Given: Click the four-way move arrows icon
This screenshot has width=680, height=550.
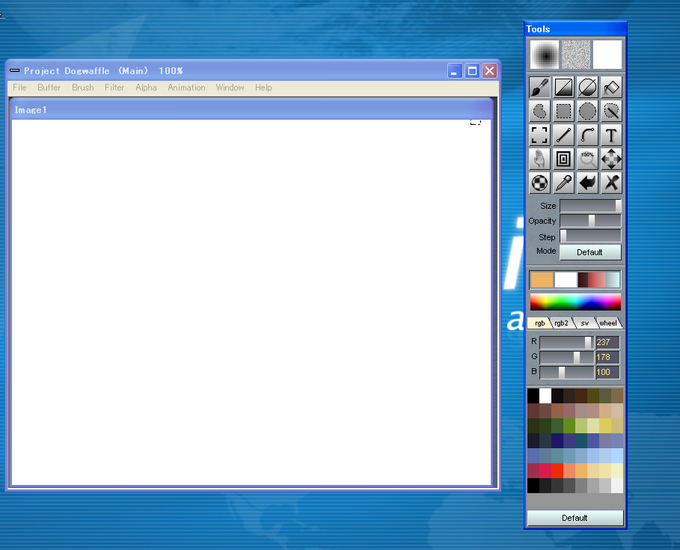Looking at the screenshot, I should [x=611, y=159].
